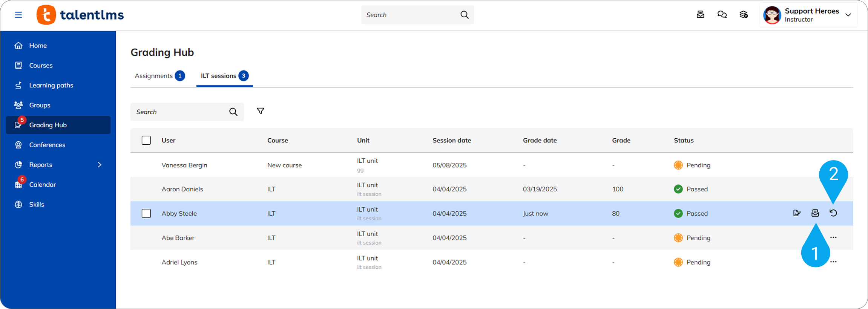Open more options for Adriel Lyons row

point(833,262)
